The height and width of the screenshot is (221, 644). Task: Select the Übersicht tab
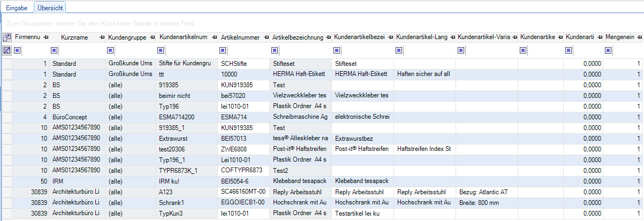point(50,8)
